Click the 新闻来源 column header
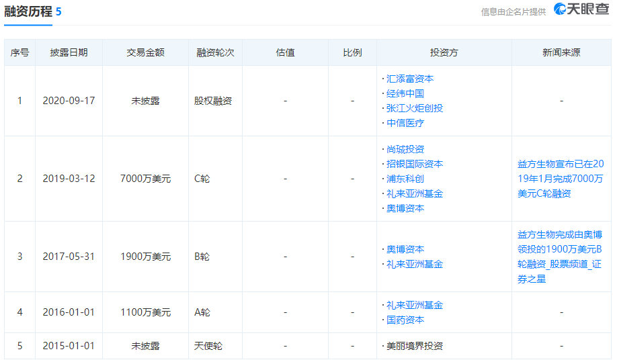 tap(561, 52)
